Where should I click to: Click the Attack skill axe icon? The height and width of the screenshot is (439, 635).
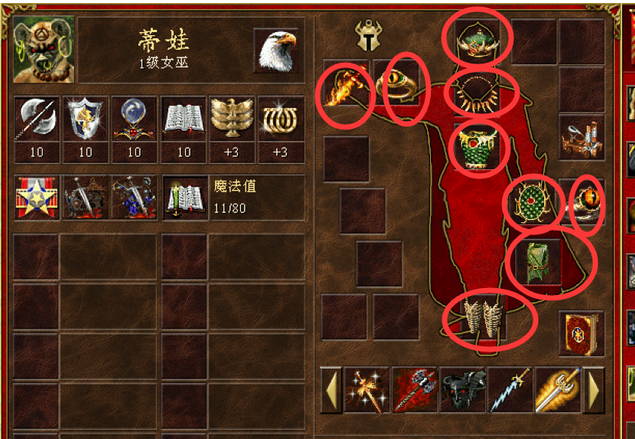37,119
